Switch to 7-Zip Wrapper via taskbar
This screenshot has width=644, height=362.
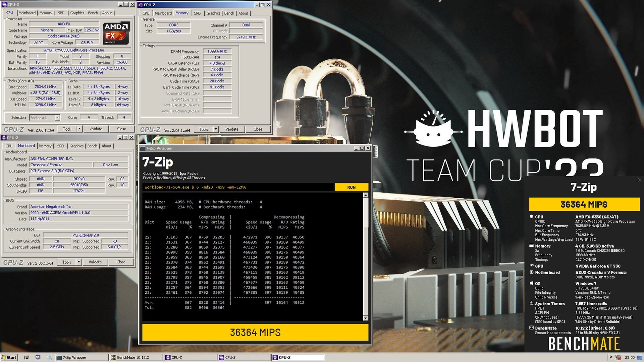82,357
